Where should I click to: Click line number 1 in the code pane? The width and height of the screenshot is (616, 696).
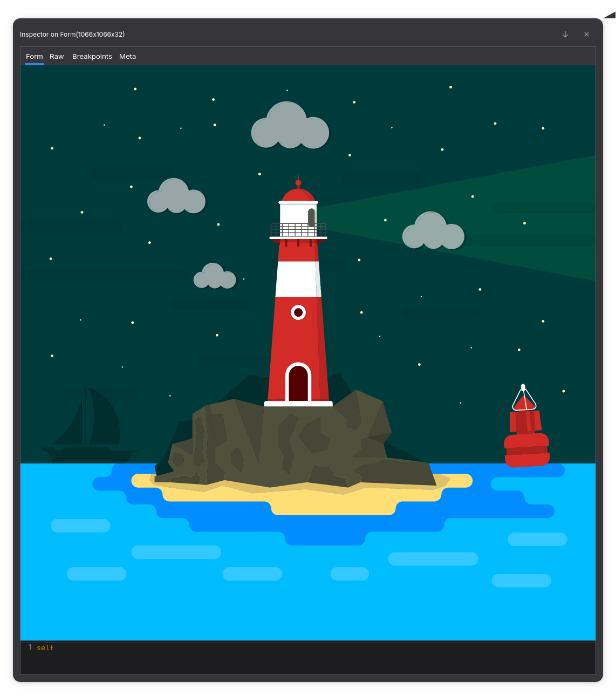coord(30,647)
